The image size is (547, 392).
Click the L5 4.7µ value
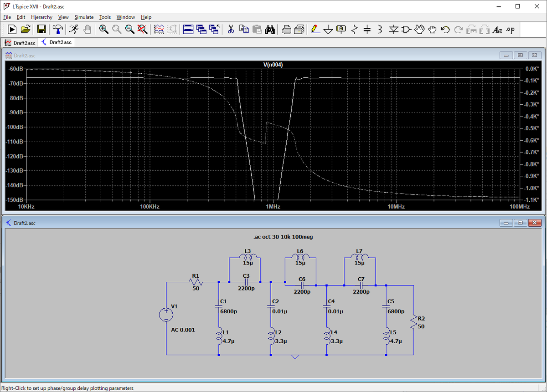click(x=397, y=341)
